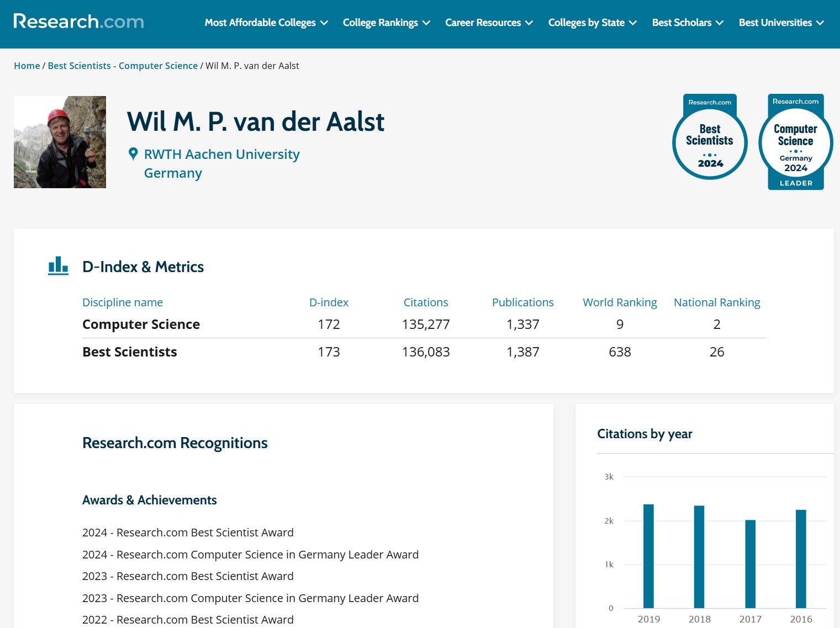
Task: Click the 2019 citations bar
Action: [648, 556]
